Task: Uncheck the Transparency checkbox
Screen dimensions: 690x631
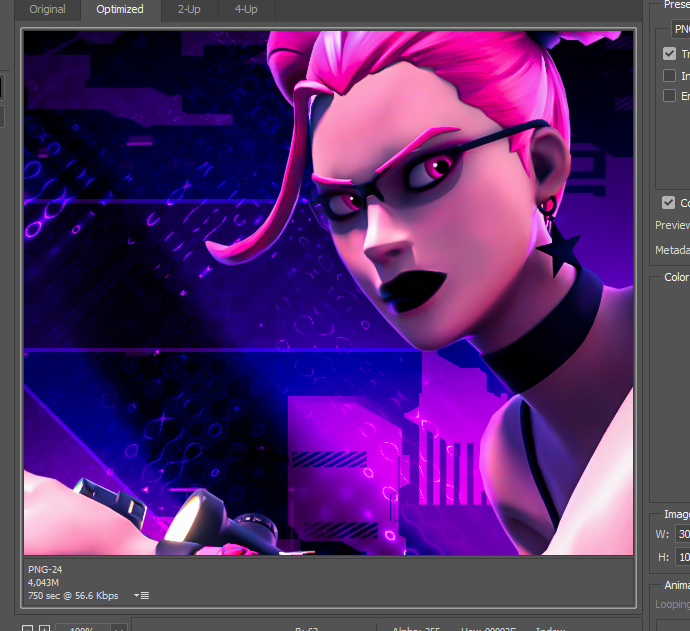Action: pos(669,54)
